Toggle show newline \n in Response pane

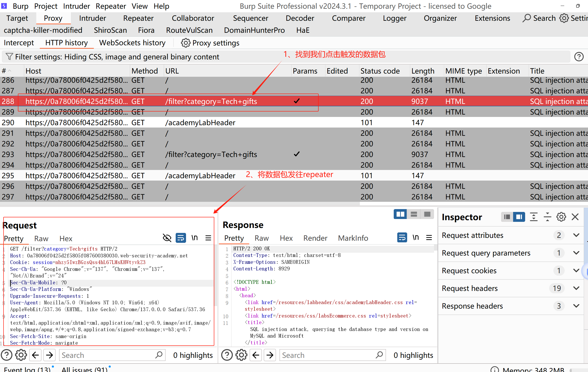pyautogui.click(x=415, y=237)
